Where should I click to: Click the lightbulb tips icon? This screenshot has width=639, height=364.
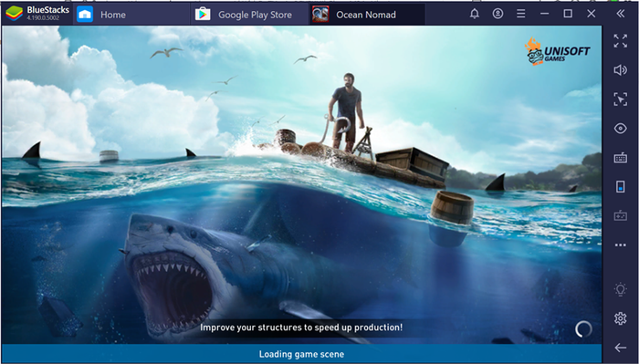[x=620, y=289]
